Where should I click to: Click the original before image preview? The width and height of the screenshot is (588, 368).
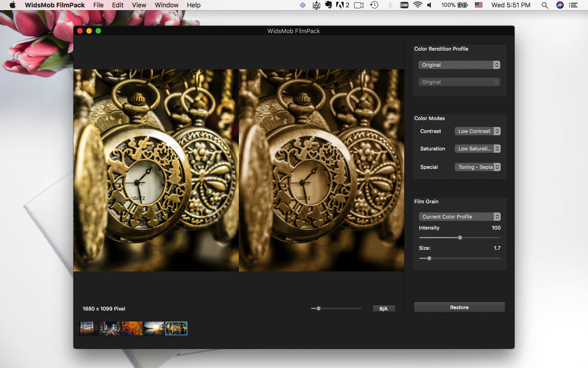pyautogui.click(x=156, y=170)
